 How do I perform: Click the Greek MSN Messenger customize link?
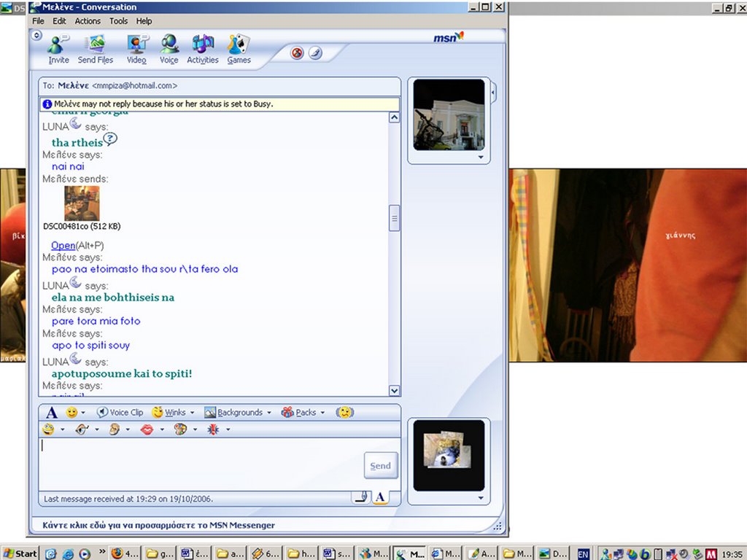[x=158, y=525]
